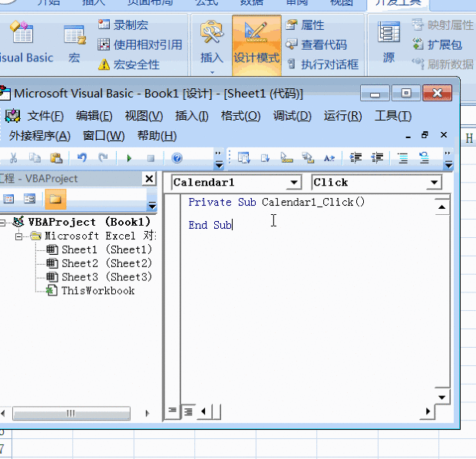Click the Comment Block toolbar icon

click(x=403, y=158)
